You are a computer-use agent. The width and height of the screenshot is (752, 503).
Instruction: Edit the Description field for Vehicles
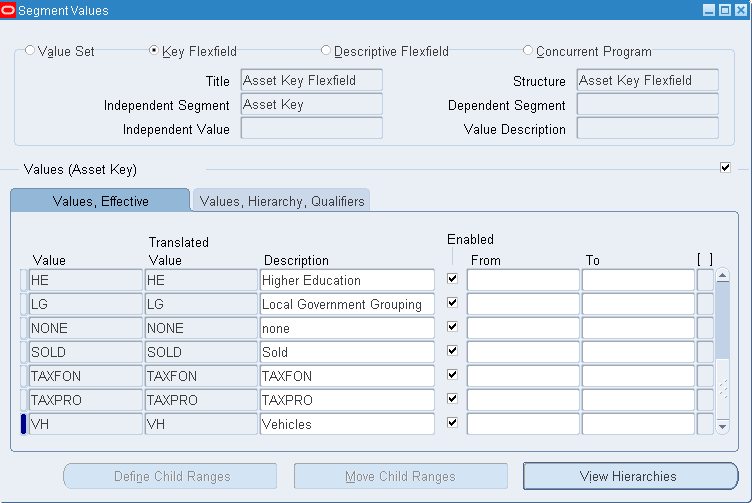pyautogui.click(x=346, y=424)
